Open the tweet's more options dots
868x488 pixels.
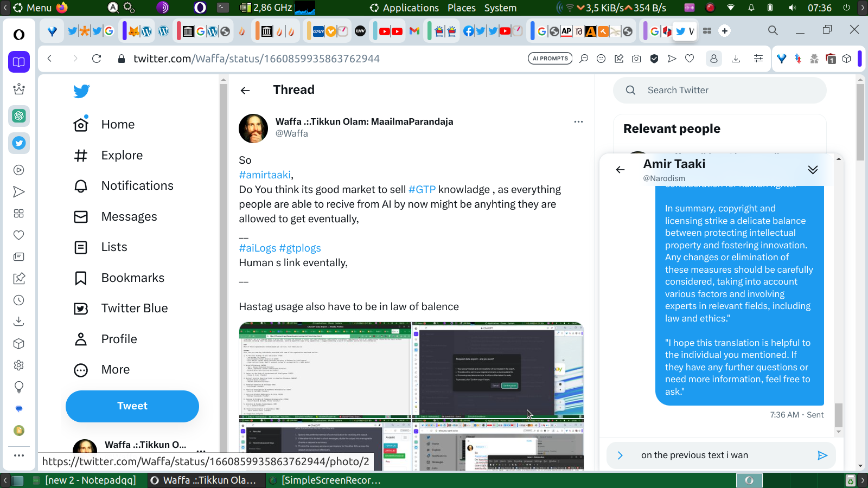[x=578, y=121]
